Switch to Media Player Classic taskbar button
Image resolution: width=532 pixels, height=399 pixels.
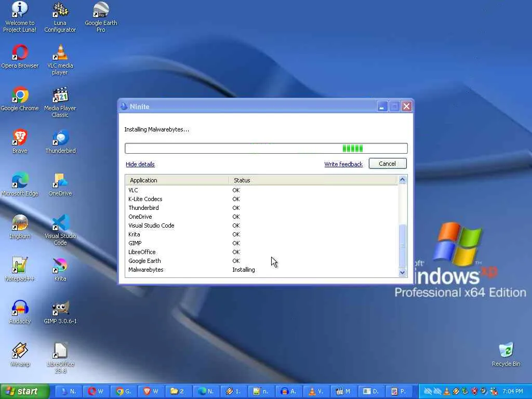[x=344, y=392]
